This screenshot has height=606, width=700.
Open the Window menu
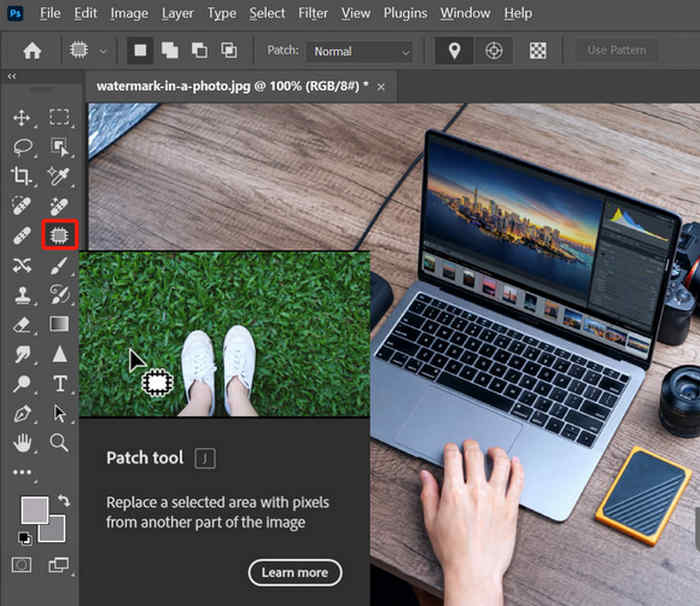point(465,13)
